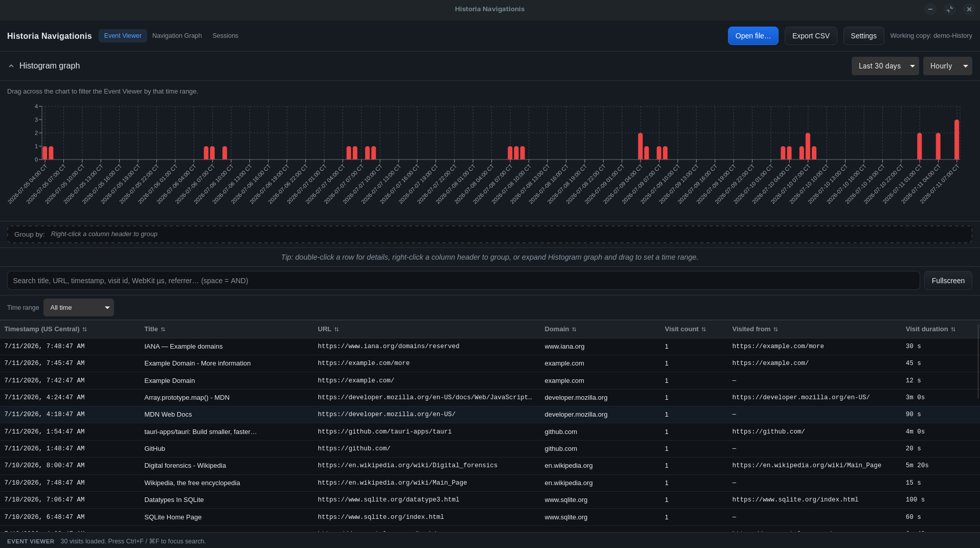Sort by Visit count icon
This screenshot has width=980, height=548.
click(x=703, y=329)
